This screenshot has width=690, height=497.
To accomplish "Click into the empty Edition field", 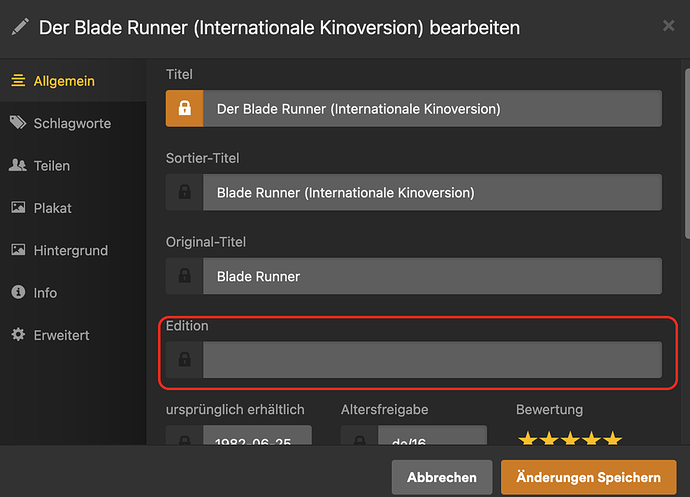I will (432, 360).
